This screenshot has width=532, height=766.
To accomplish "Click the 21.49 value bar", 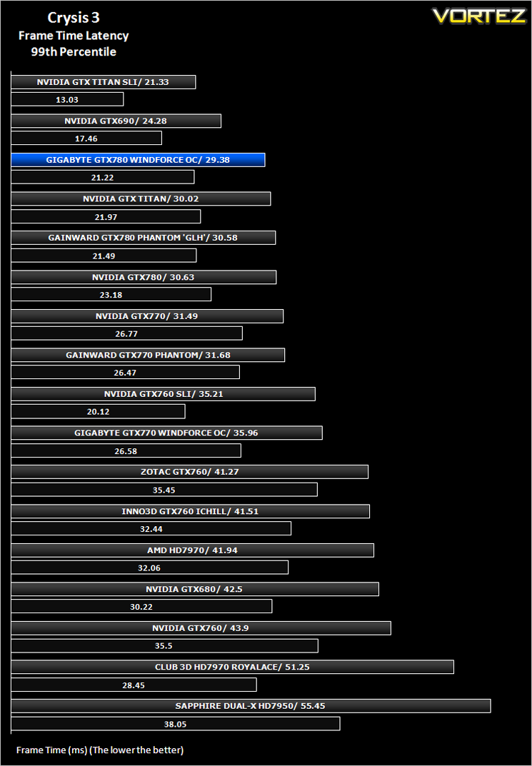I will point(104,256).
